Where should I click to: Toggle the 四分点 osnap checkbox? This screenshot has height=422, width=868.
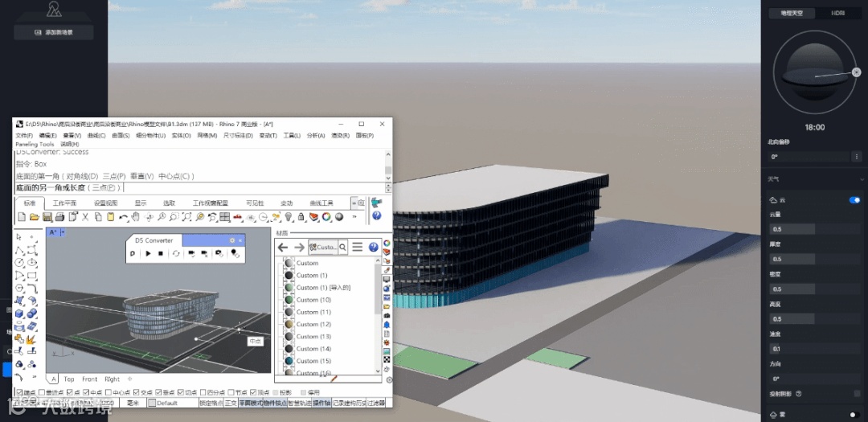pos(203,392)
